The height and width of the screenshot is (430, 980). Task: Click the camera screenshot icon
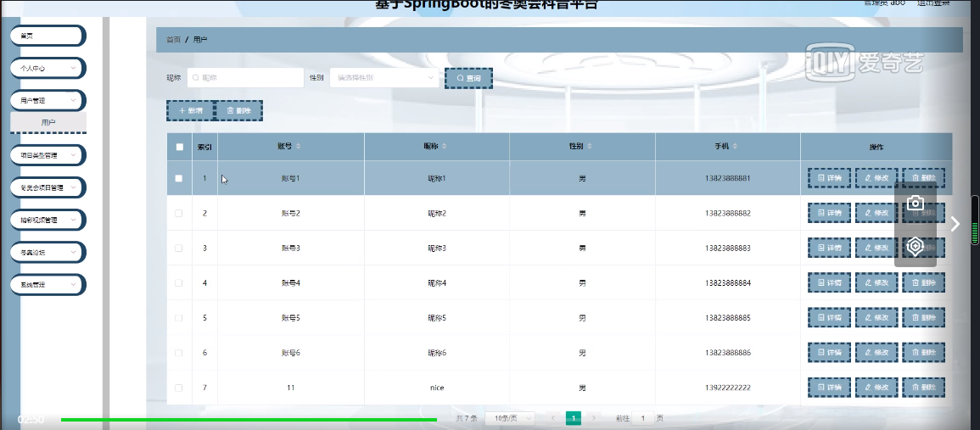pos(915,204)
